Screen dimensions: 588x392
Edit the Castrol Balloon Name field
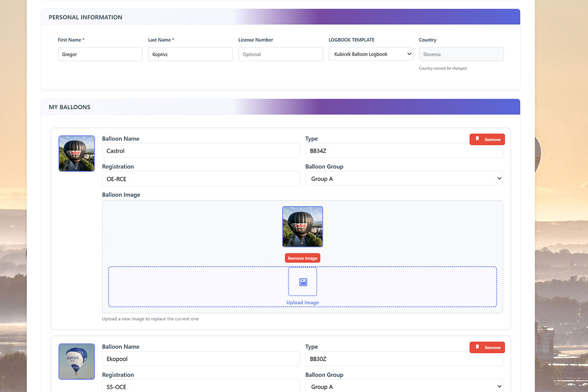(200, 151)
